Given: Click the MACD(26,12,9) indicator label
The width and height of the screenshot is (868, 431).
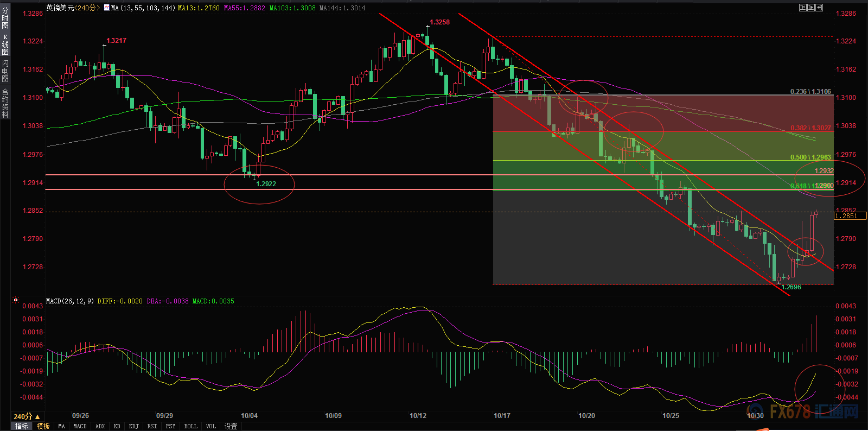Looking at the screenshot, I should 70,301.
